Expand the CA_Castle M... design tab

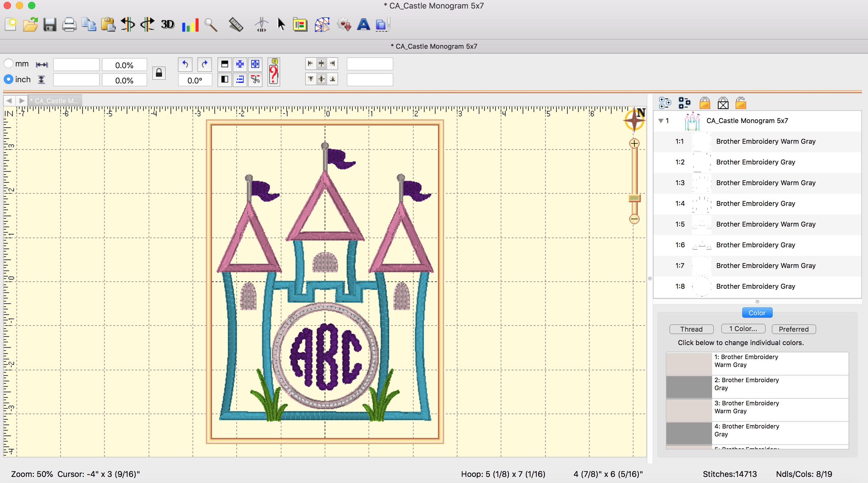55,100
